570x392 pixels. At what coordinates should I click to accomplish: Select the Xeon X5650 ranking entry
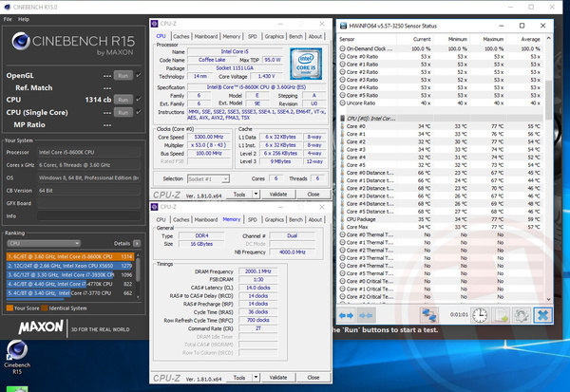coord(70,266)
